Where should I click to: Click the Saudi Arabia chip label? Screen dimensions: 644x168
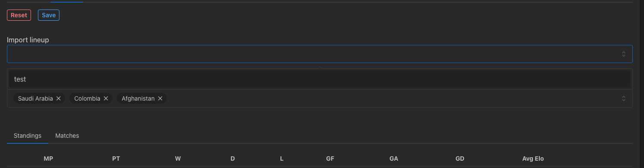35,98
